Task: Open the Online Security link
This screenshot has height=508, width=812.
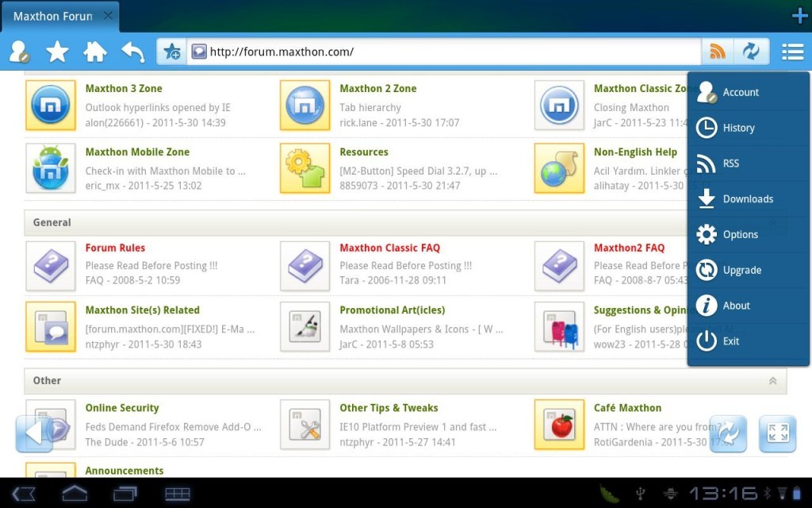Action: click(122, 408)
